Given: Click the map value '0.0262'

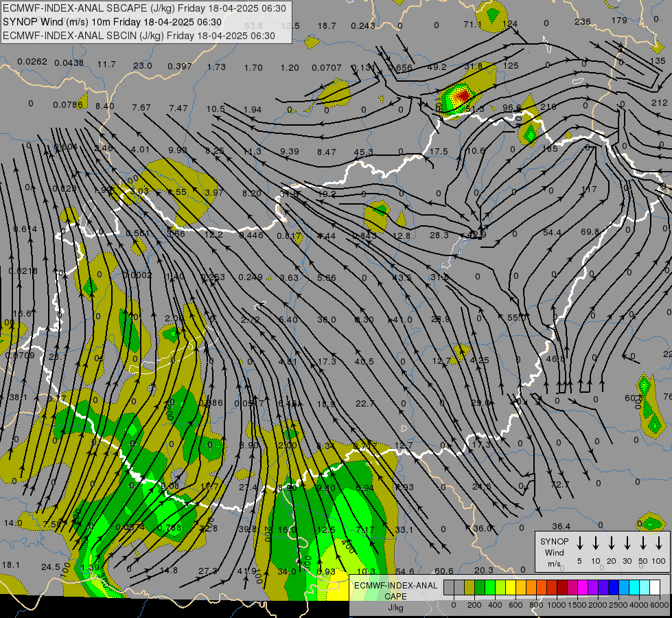Looking at the screenshot, I should coord(32,62).
